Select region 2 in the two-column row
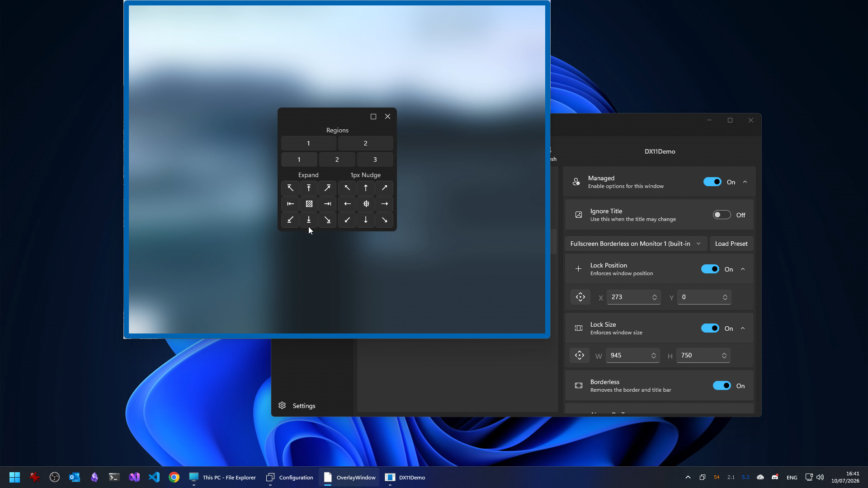Image resolution: width=868 pixels, height=488 pixels. pyautogui.click(x=366, y=143)
